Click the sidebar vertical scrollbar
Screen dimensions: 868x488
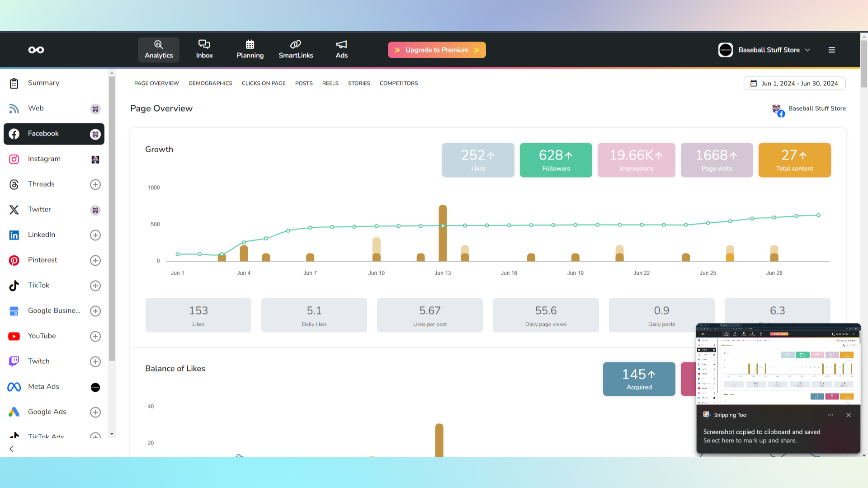click(x=112, y=219)
